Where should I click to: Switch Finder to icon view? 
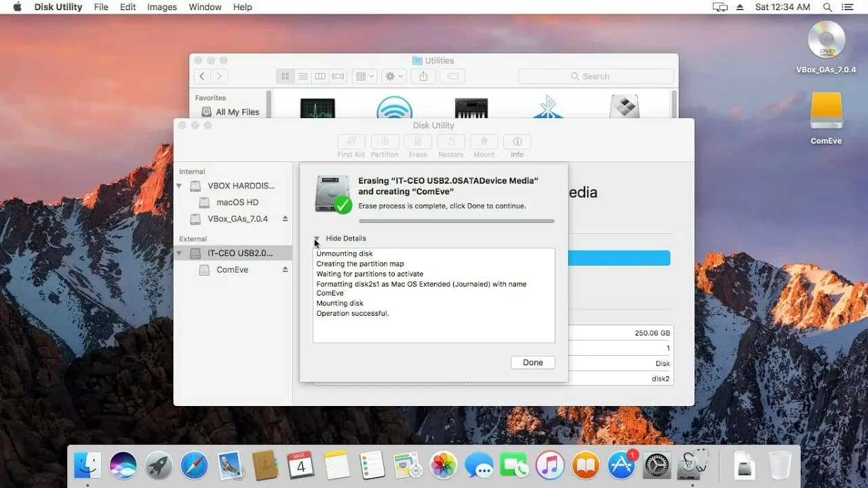285,76
